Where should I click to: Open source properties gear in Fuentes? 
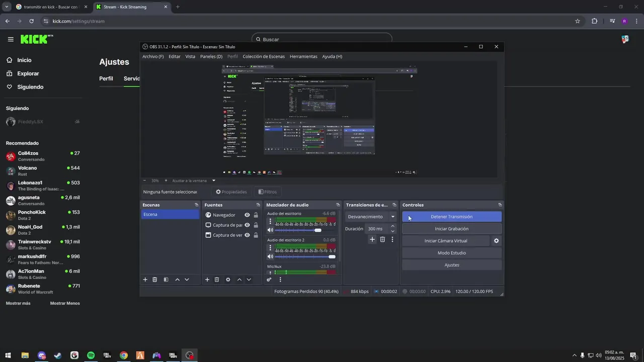coord(228,280)
